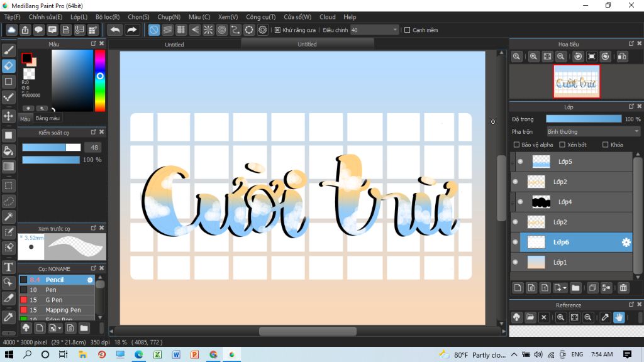Toggle the Cạnh mềm checkbox

click(x=407, y=30)
